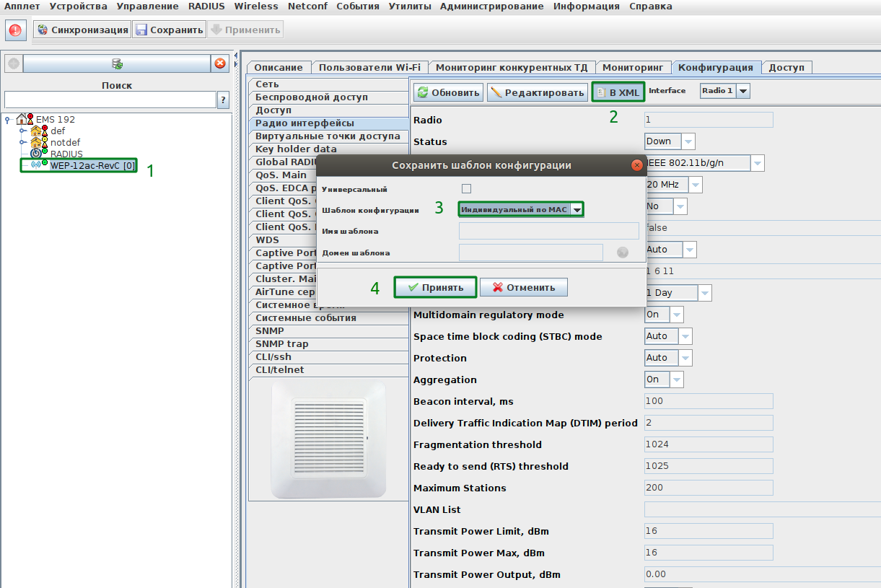Click the red alert icon in toolbar
This screenshot has width=881, height=588.
[15, 30]
